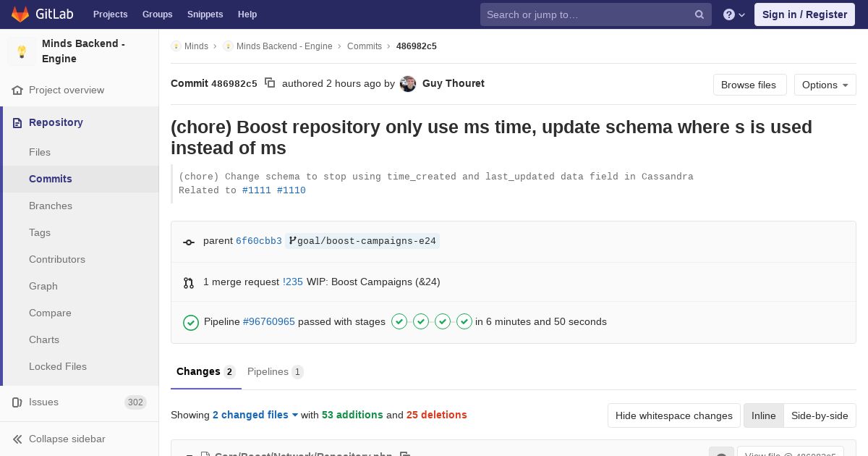This screenshot has width=868, height=456.
Task: Toggle Hide whitespace changes
Action: pos(673,415)
